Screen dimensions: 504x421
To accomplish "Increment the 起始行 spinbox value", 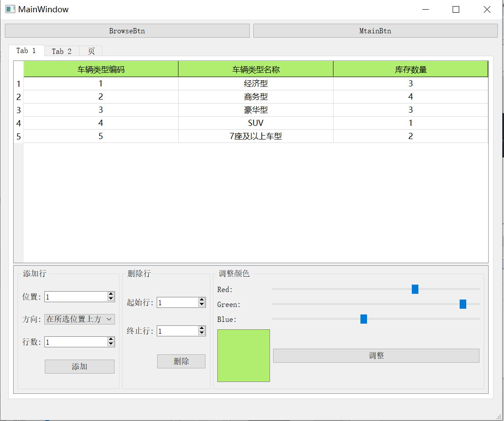I will [202, 300].
